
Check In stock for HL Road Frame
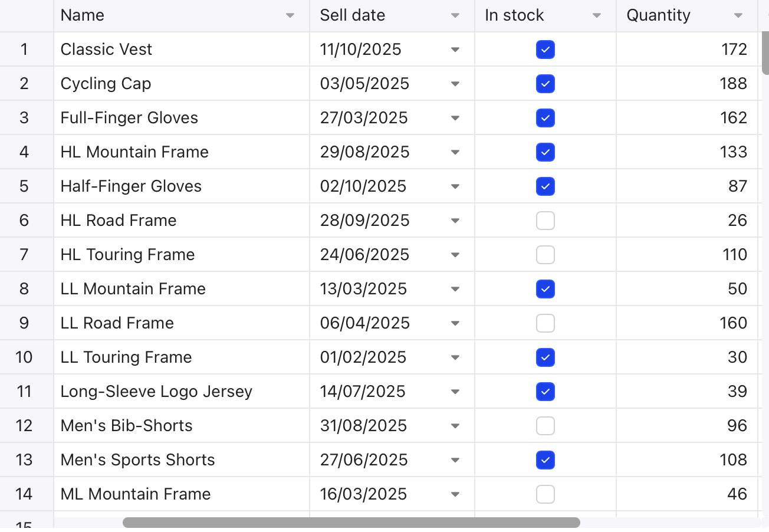tap(545, 221)
